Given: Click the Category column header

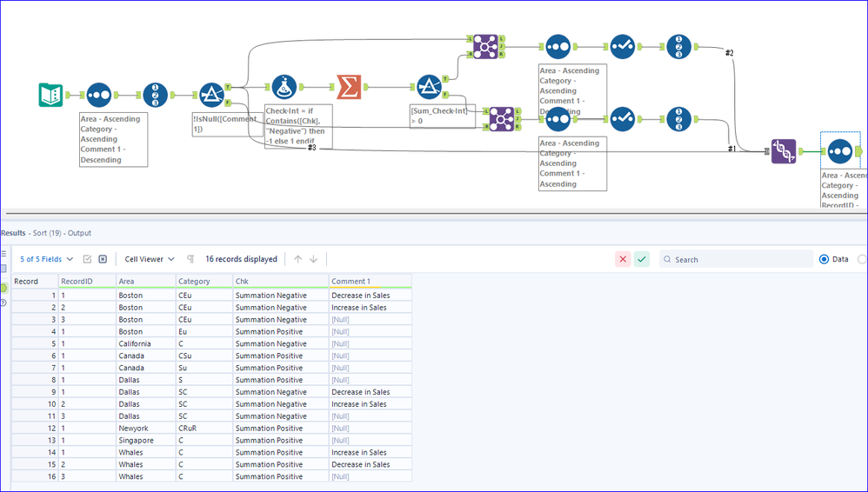Looking at the screenshot, I should tap(204, 281).
